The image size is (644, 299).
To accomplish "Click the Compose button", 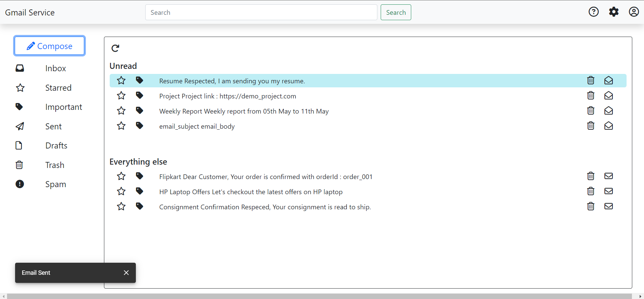I will [50, 46].
